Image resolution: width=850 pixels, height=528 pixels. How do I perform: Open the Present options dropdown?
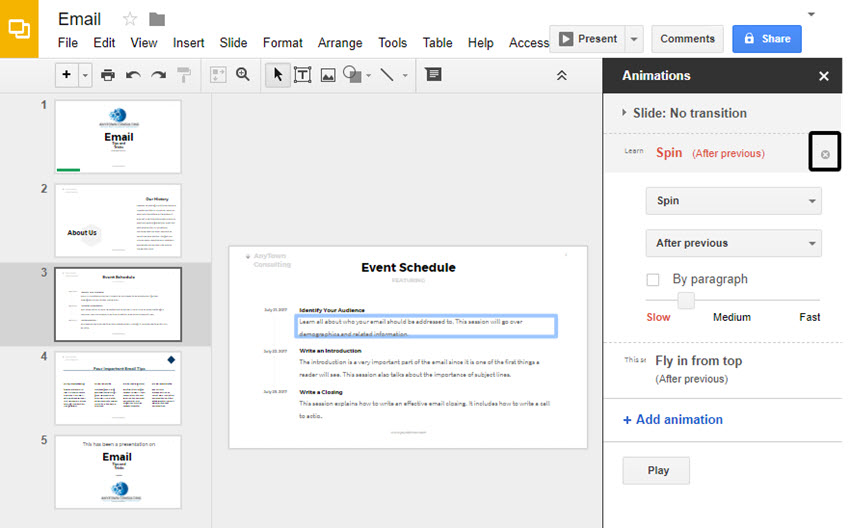coord(634,39)
